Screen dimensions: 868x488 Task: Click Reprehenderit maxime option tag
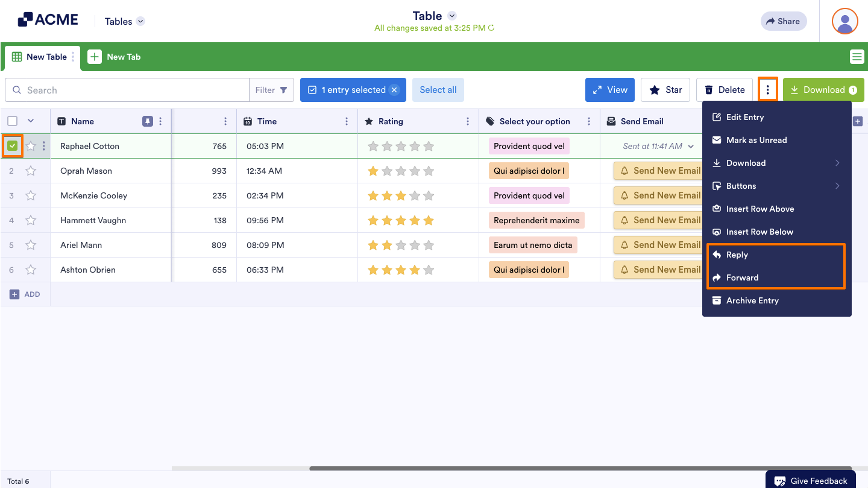(536, 220)
